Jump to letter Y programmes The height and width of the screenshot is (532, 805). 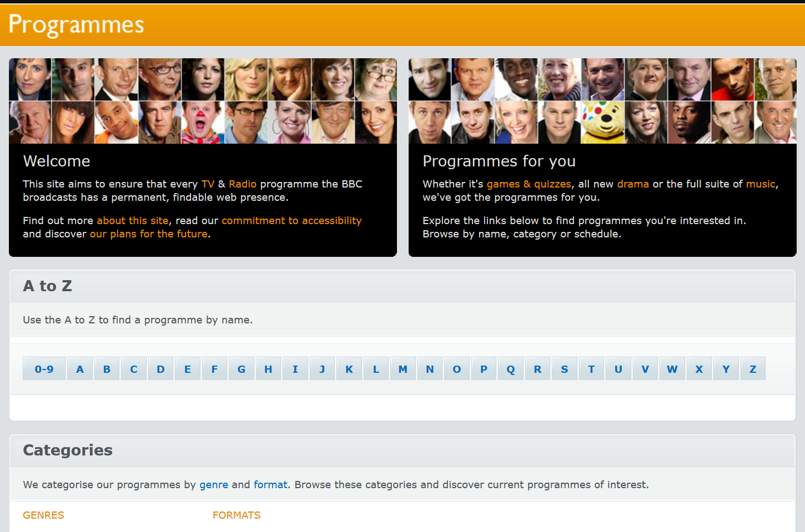click(x=726, y=369)
